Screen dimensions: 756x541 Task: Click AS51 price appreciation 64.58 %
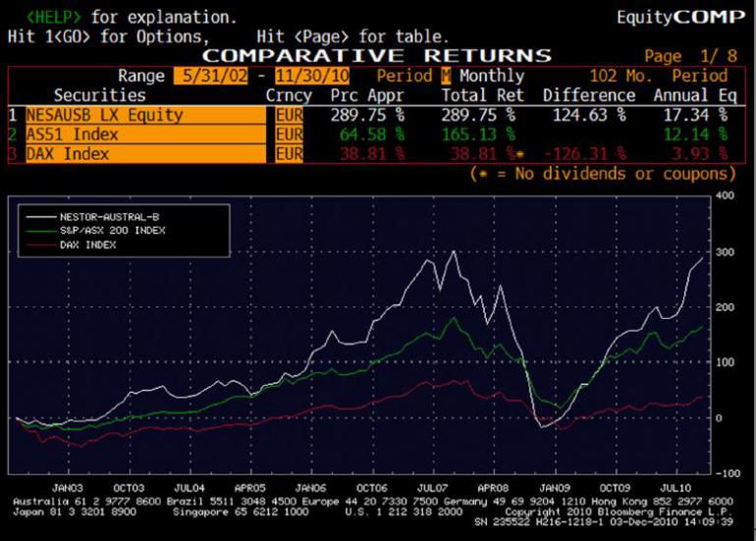[x=372, y=135]
